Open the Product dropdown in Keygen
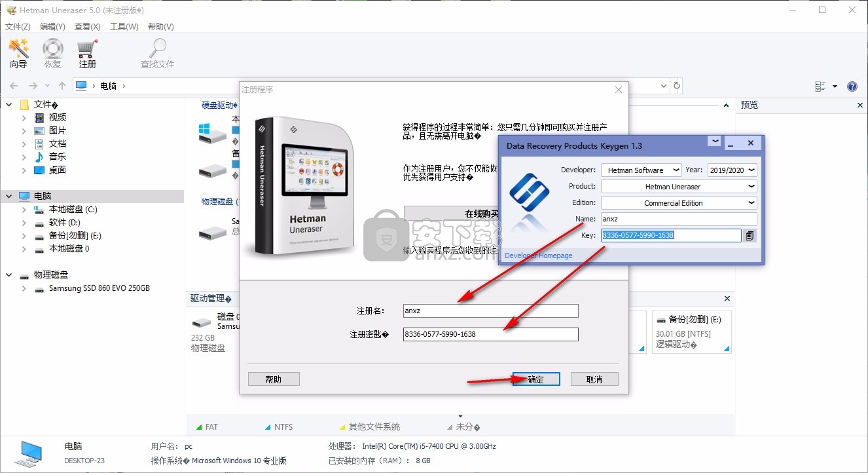The height and width of the screenshot is (473, 868). click(751, 186)
